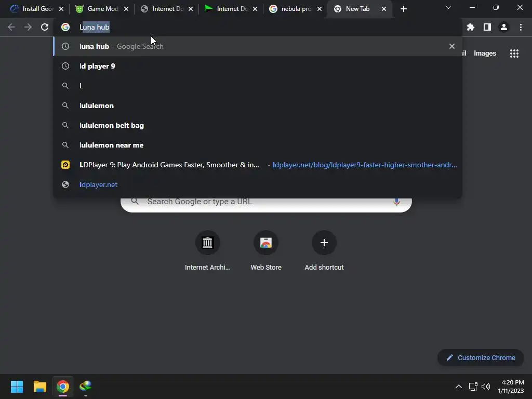
Task: Select the ld player 9 suggestion
Action: click(x=258, y=66)
